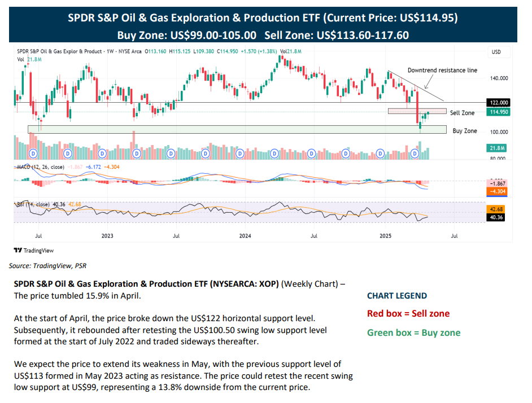Click the Green box = Buy zone legend
Image resolution: width=532 pixels, height=403 pixels.
click(413, 333)
